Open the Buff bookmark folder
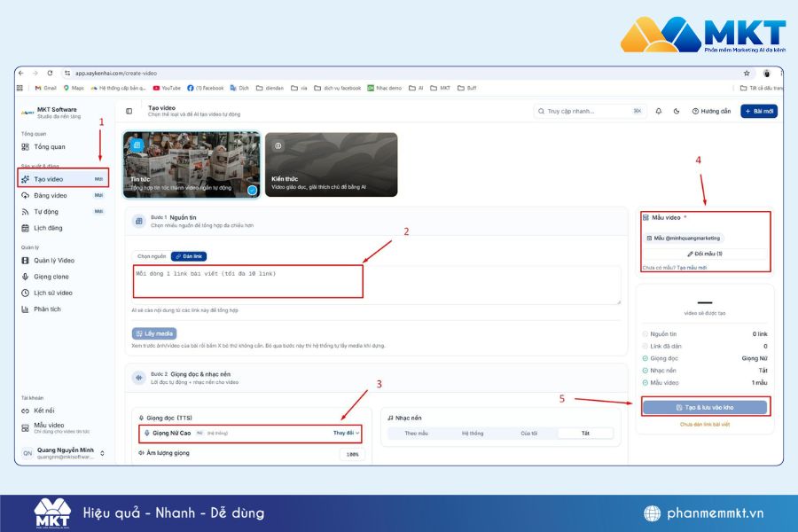The image size is (798, 532). (467, 88)
